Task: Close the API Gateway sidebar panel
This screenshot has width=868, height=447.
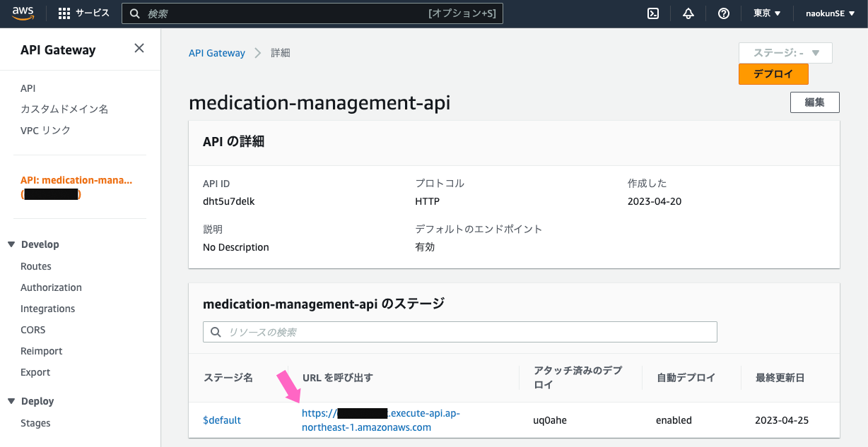Action: pos(139,48)
